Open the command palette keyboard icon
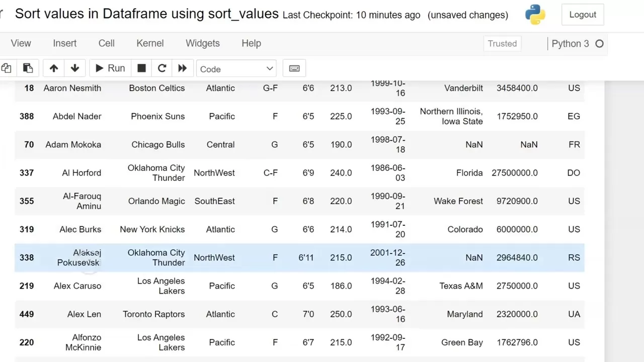This screenshot has height=362, width=644. [x=294, y=68]
